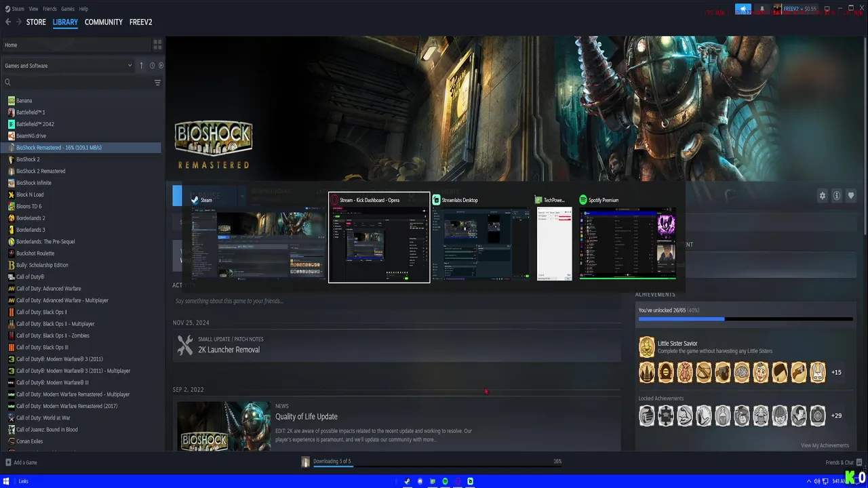Open advanced filters icon by search
Viewport: 868px width, 488px height.
pos(157,83)
